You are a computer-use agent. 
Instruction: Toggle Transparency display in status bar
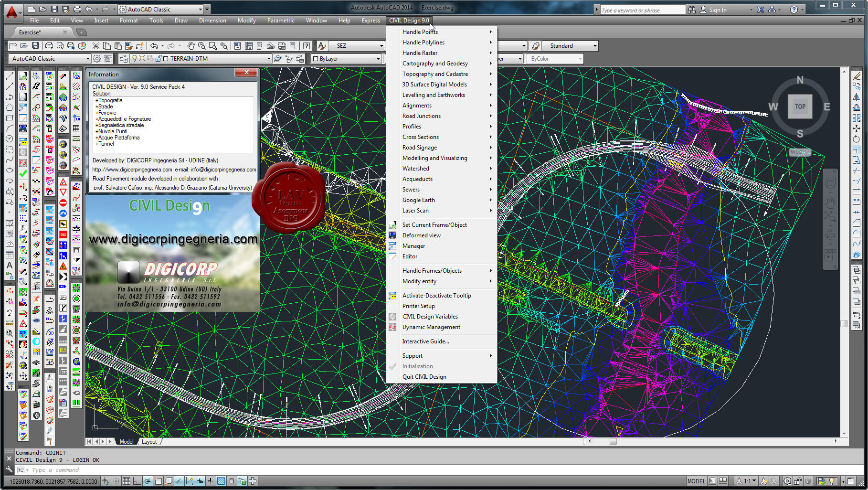click(221, 481)
